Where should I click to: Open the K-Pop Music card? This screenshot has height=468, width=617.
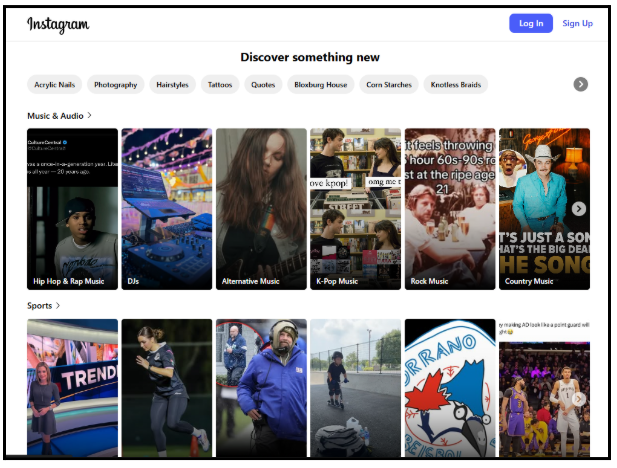tap(356, 209)
